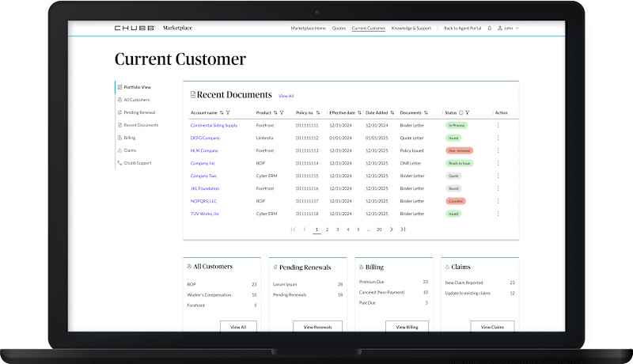Sort by Effective date column
Image resolution: width=633 pixels, height=364 pixels.
(x=359, y=112)
